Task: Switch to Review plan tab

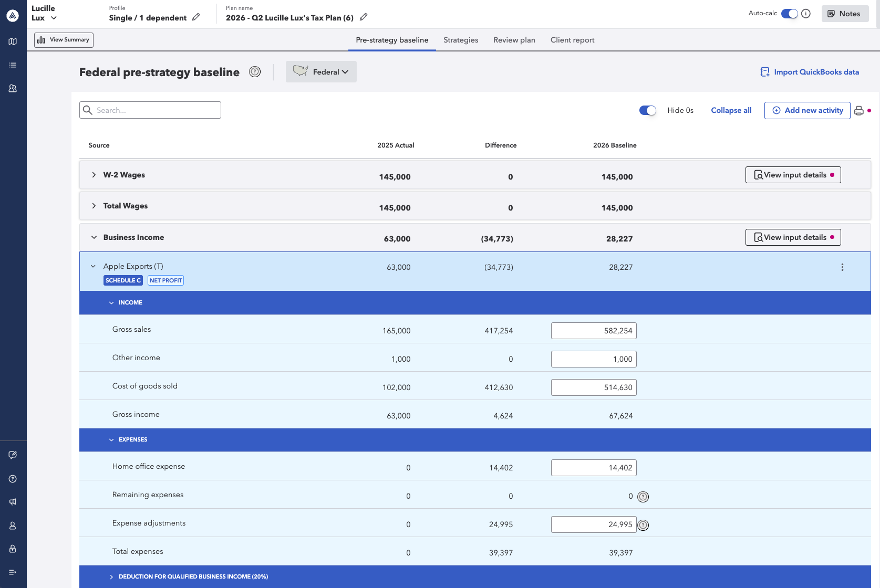Action: click(514, 40)
